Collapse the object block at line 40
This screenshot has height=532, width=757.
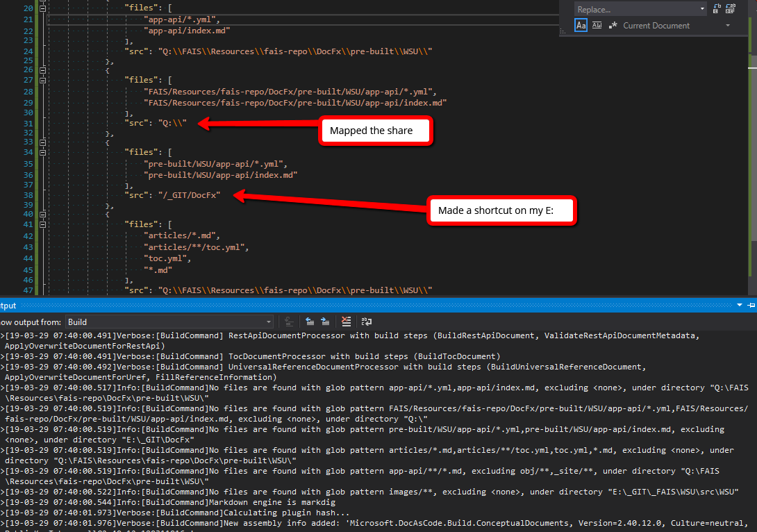42,215
